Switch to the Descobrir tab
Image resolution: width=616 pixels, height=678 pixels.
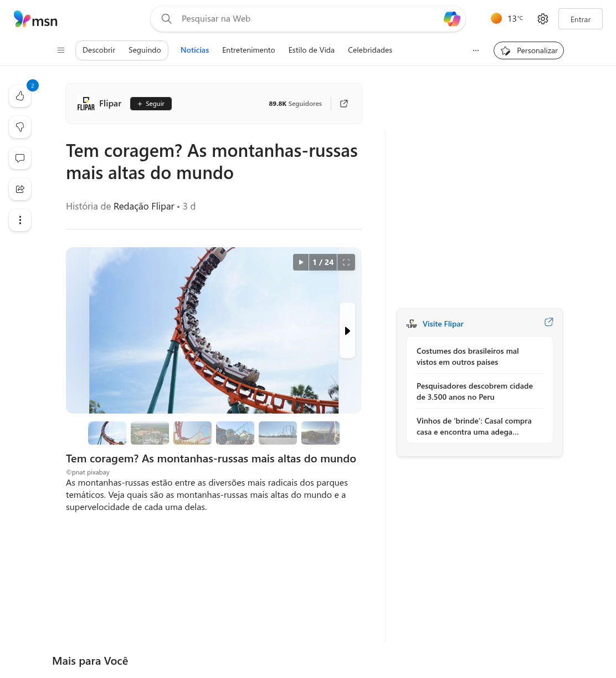[x=99, y=50]
